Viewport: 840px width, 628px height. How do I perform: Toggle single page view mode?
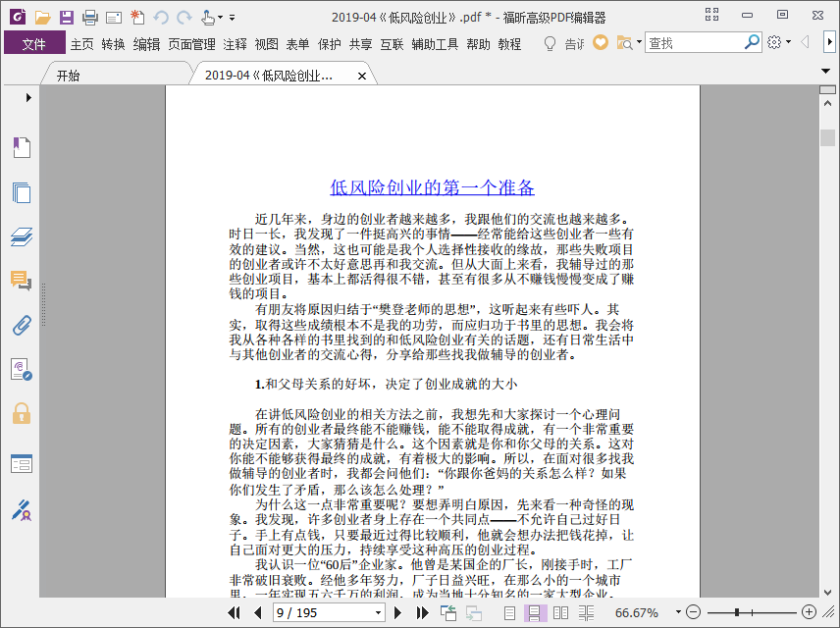point(509,612)
